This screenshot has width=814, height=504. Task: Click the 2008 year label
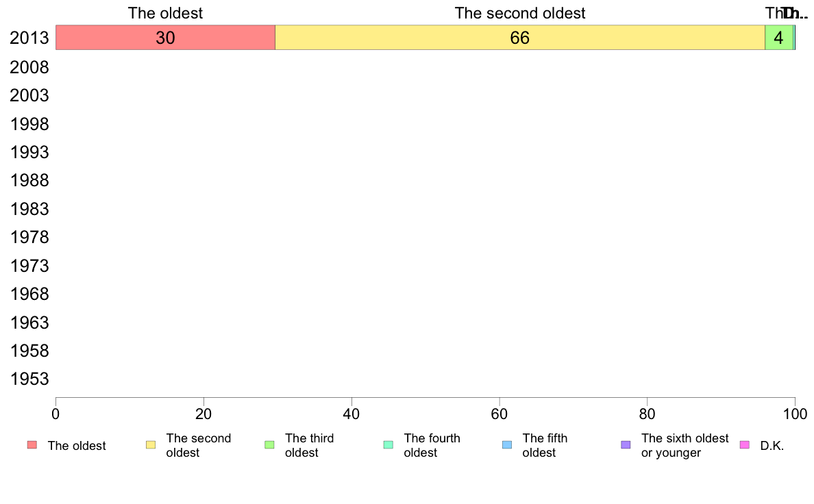coord(29,68)
